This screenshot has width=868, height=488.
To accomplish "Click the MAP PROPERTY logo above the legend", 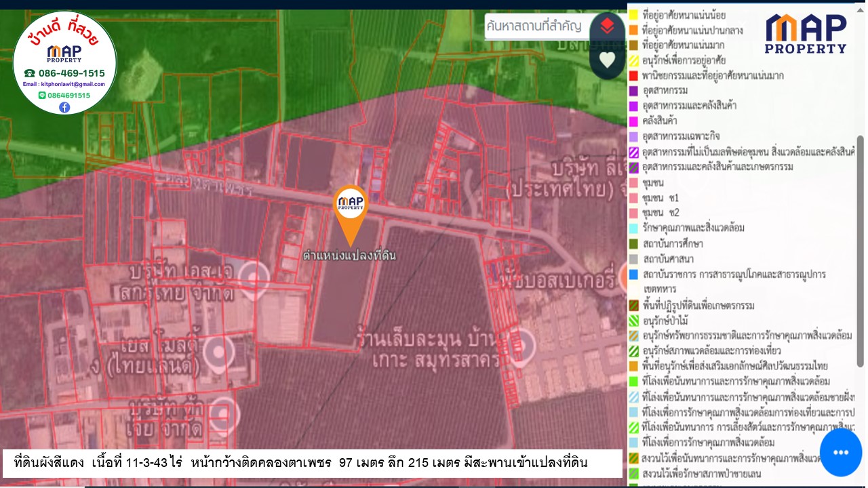I will coord(806,33).
